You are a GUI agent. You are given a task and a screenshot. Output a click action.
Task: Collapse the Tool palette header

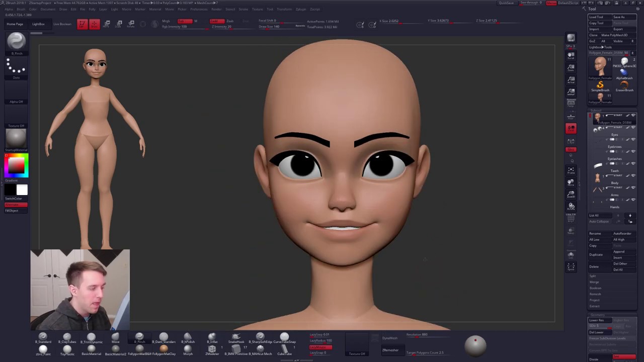592,9
